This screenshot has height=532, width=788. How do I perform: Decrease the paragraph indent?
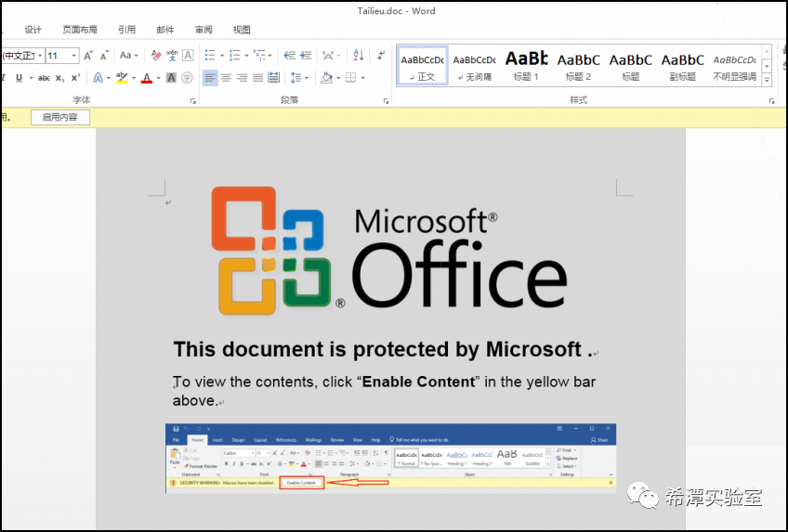click(290, 56)
